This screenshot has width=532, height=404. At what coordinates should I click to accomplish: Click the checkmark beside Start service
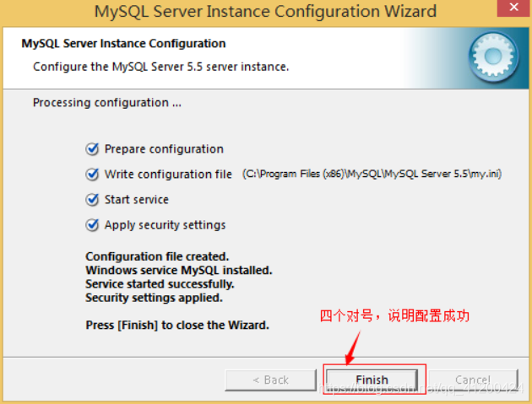[92, 200]
